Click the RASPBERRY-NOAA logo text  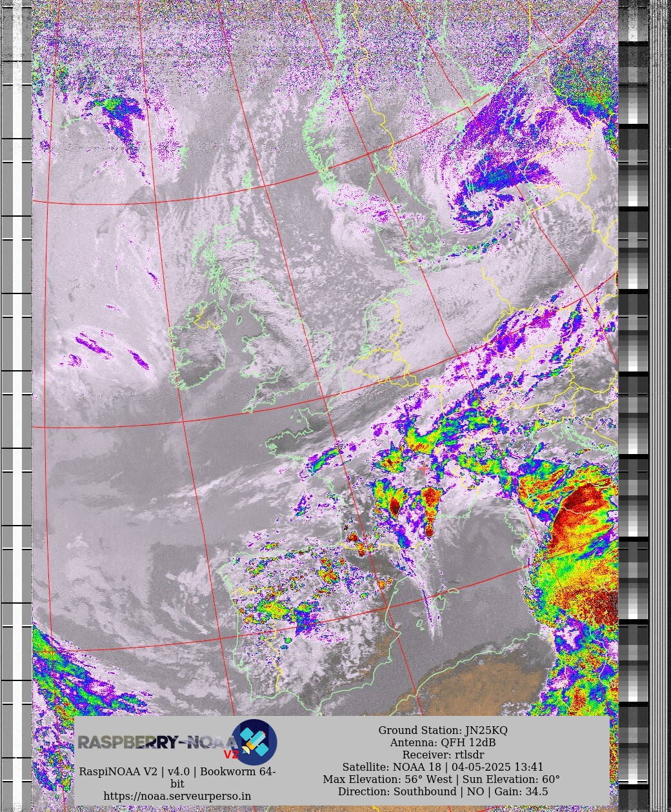(158, 743)
